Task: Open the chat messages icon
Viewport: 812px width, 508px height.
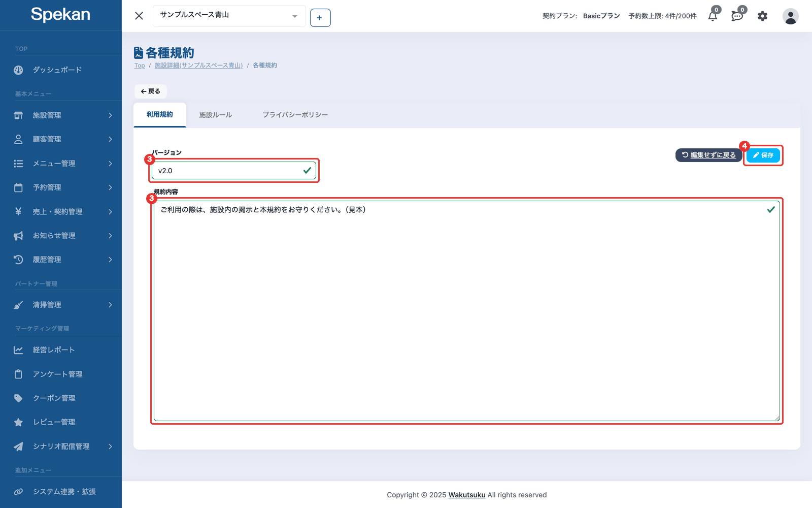Action: pyautogui.click(x=737, y=16)
